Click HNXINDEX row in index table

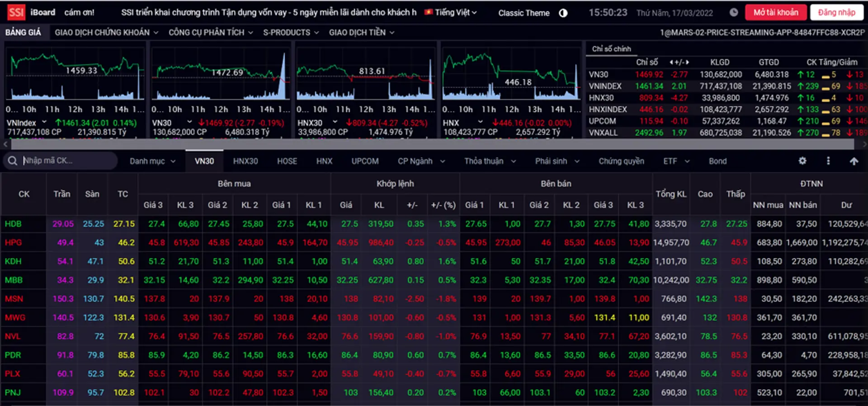point(727,110)
